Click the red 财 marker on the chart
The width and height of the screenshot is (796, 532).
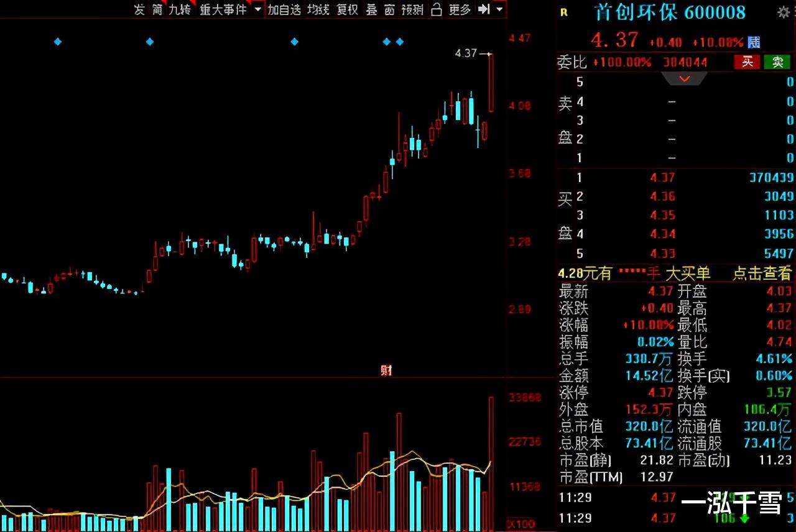[386, 370]
